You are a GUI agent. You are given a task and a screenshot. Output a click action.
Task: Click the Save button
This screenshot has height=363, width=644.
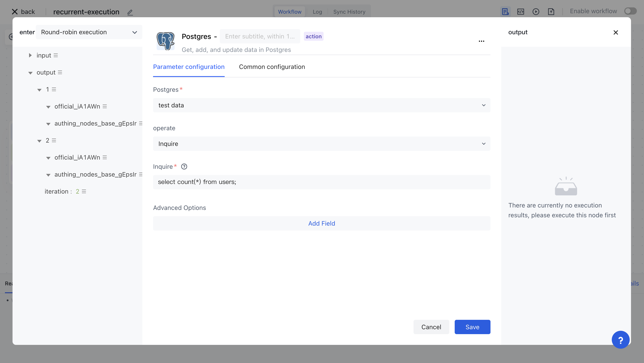pyautogui.click(x=472, y=327)
